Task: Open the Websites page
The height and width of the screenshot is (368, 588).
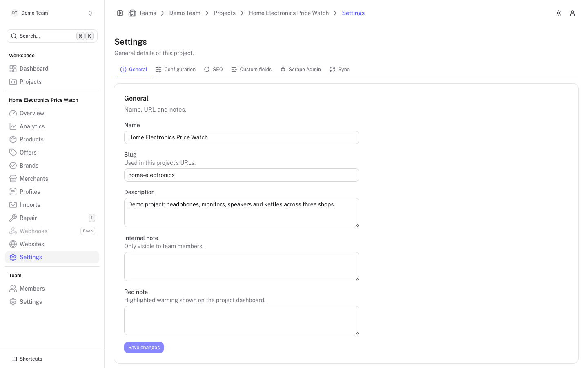Action: click(52, 244)
